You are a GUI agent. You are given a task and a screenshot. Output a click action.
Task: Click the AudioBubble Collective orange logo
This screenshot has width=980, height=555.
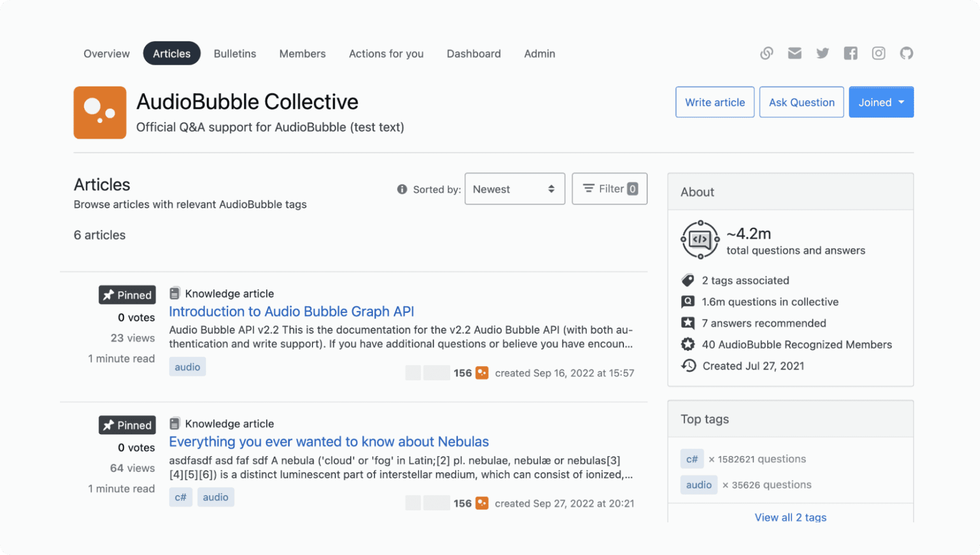pos(100,113)
